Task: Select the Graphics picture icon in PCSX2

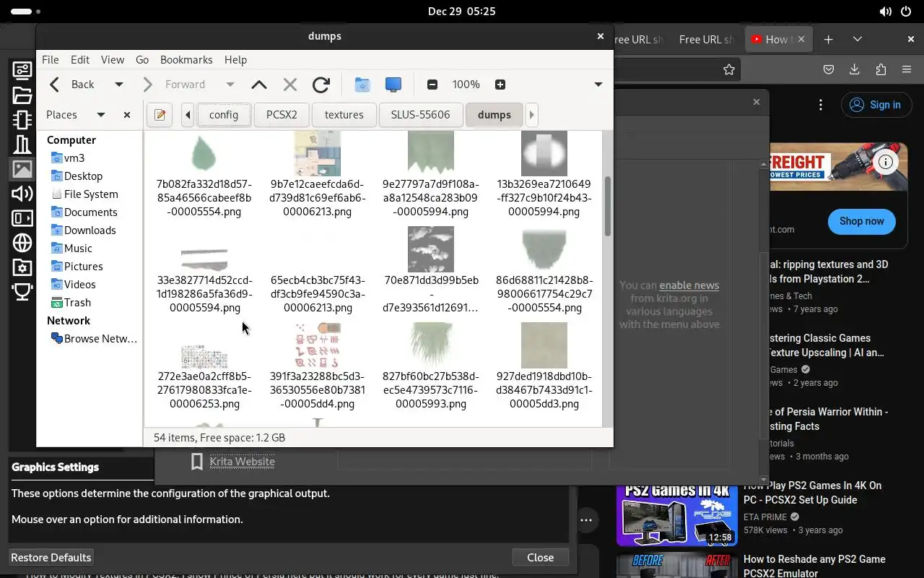Action: (22, 169)
